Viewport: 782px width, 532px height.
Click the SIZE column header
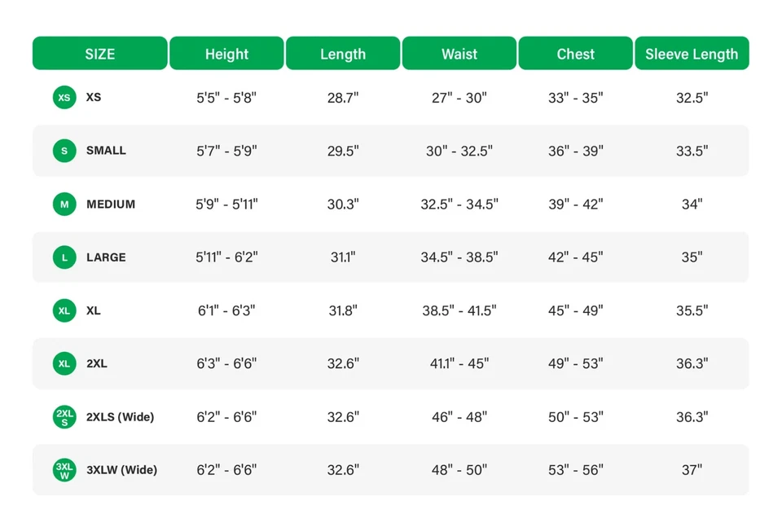pyautogui.click(x=100, y=54)
